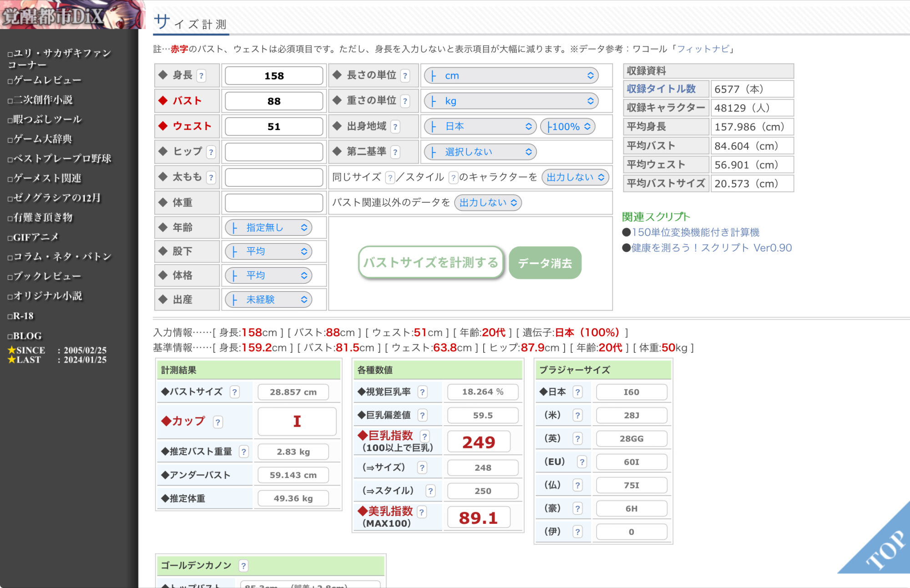Click the help icon beside 巨乳指数
The width and height of the screenshot is (910, 588).
tap(424, 436)
